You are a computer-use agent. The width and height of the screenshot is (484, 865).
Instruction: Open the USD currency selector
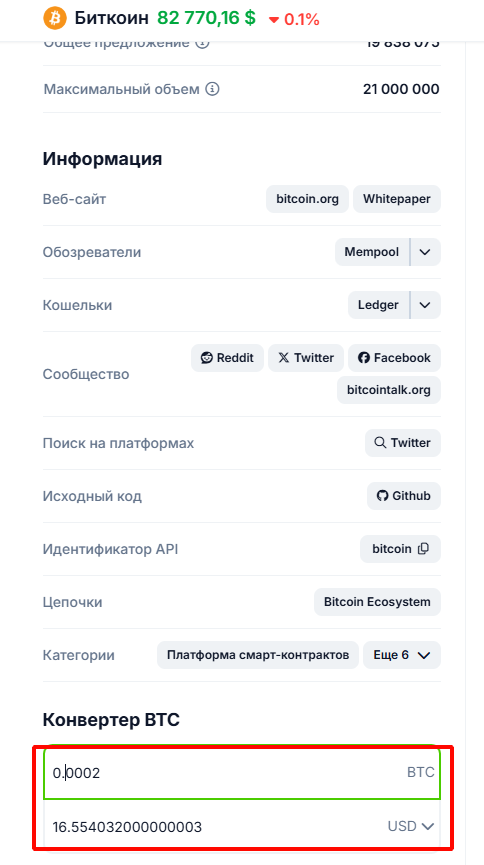click(411, 826)
